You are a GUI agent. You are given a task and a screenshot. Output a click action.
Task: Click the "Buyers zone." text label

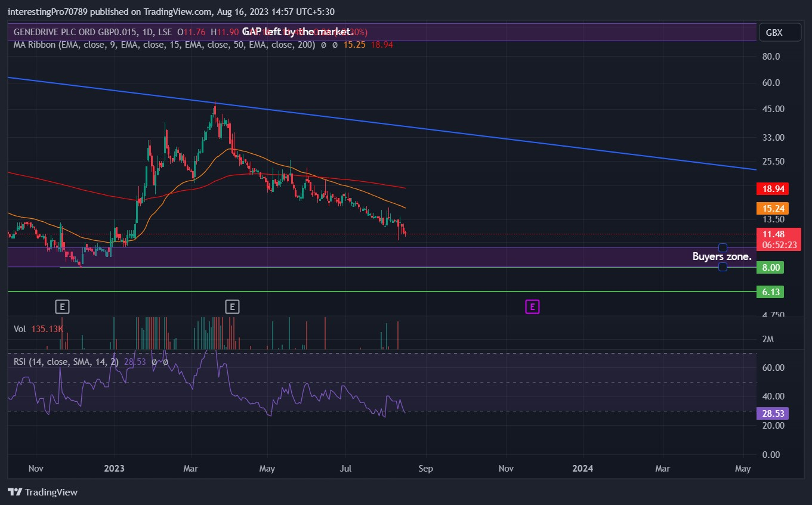[723, 256]
